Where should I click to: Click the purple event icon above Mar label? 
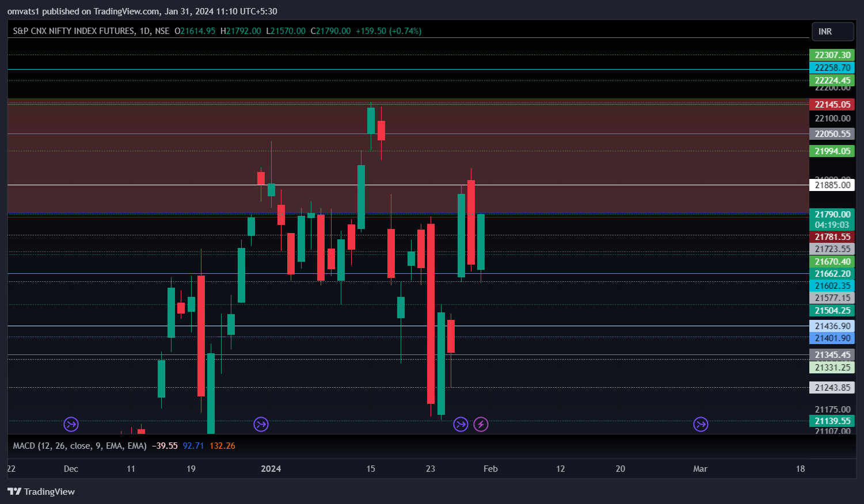point(701,425)
